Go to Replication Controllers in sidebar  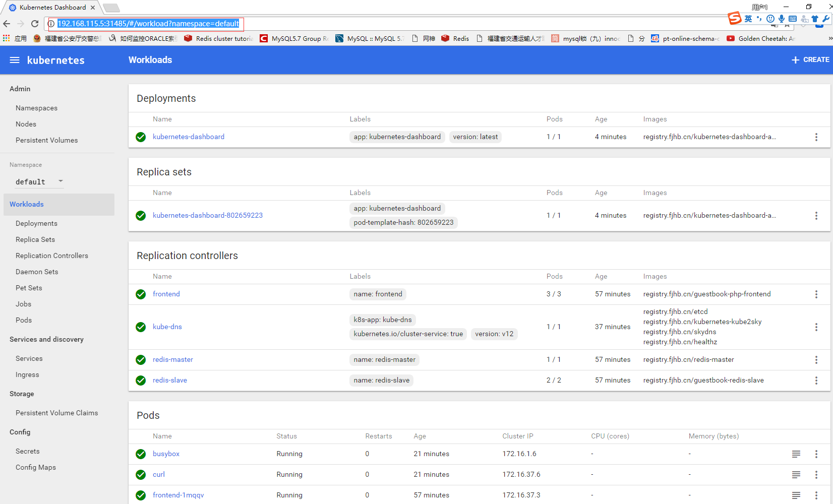pyautogui.click(x=52, y=256)
